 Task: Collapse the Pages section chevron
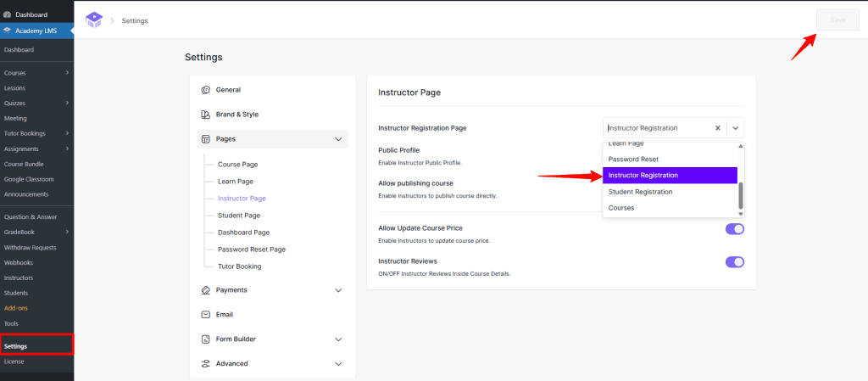(x=339, y=139)
